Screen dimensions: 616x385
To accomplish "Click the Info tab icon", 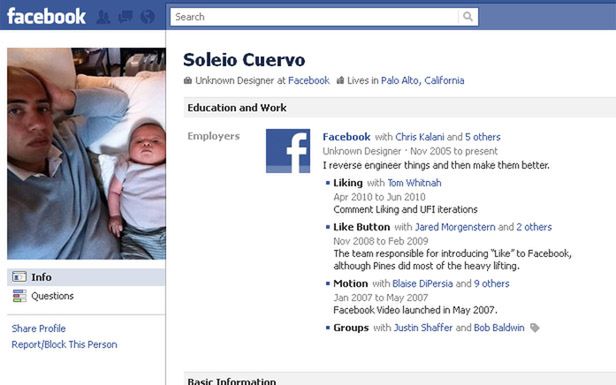I will tap(19, 277).
